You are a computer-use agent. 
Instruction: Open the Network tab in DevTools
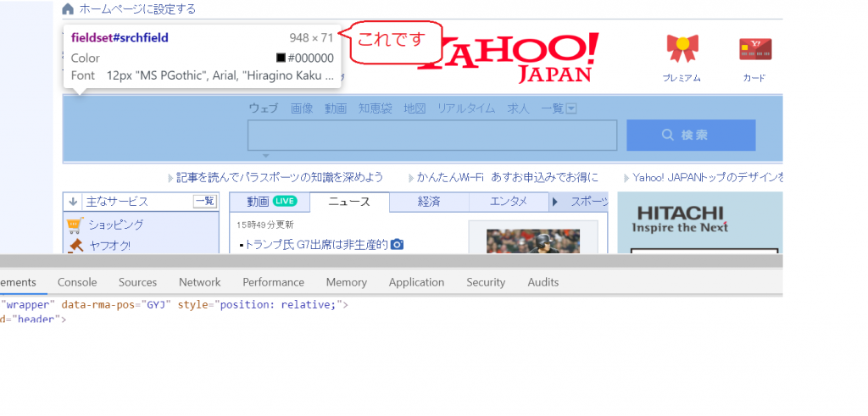[x=199, y=282]
